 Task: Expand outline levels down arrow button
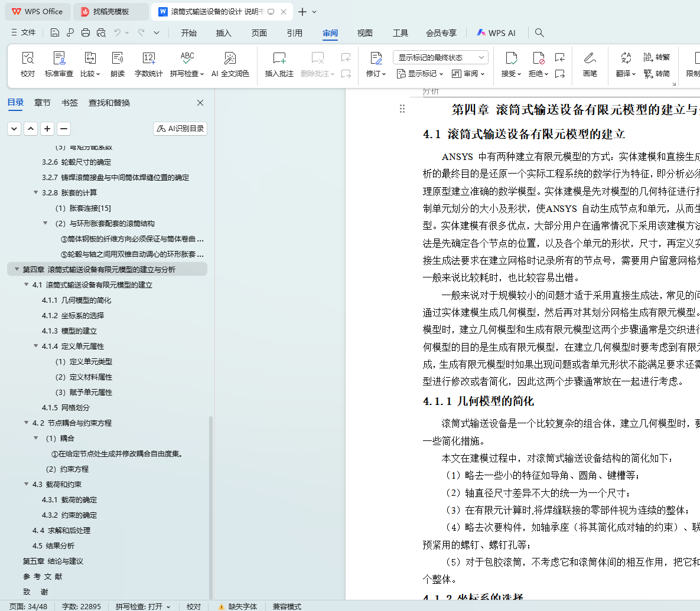pos(14,129)
